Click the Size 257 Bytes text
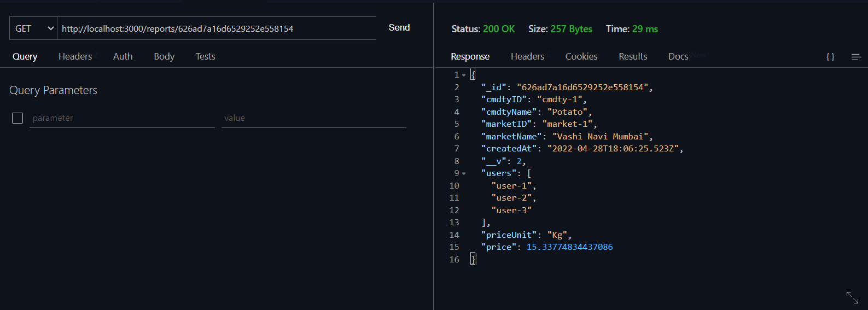This screenshot has width=868, height=310. 560,29
